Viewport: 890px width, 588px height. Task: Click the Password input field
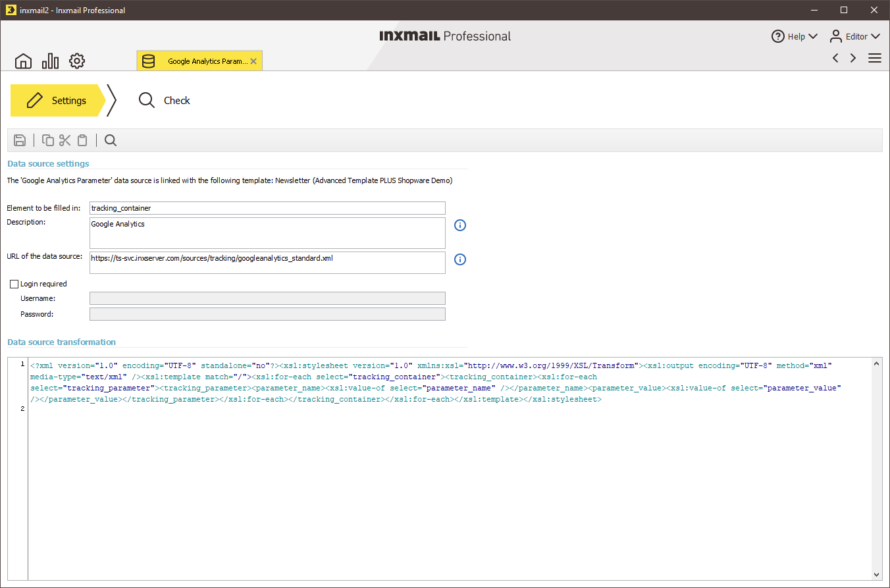tap(267, 314)
